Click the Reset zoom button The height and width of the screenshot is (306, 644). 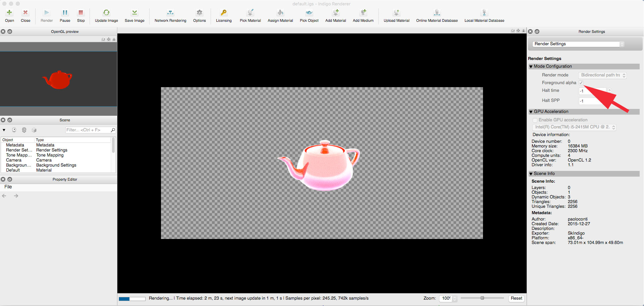pyautogui.click(x=516, y=298)
